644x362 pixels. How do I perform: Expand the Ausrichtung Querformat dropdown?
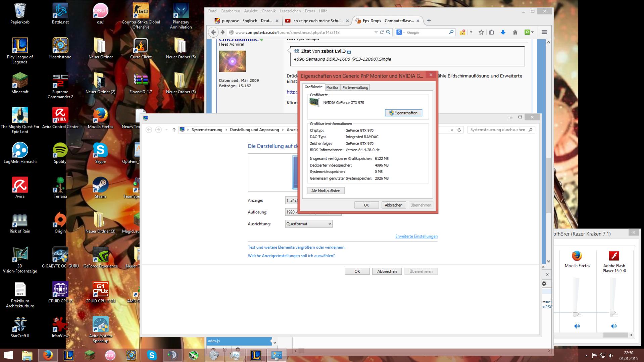[308, 224]
